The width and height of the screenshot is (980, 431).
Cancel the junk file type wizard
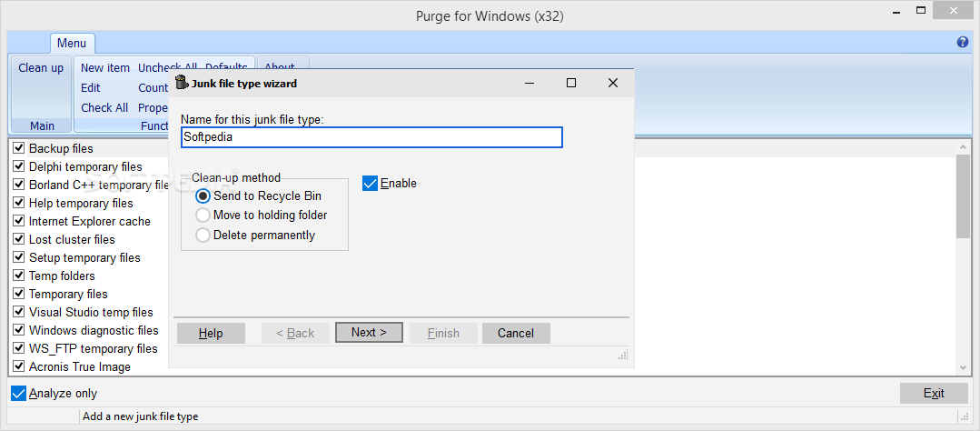coord(516,333)
